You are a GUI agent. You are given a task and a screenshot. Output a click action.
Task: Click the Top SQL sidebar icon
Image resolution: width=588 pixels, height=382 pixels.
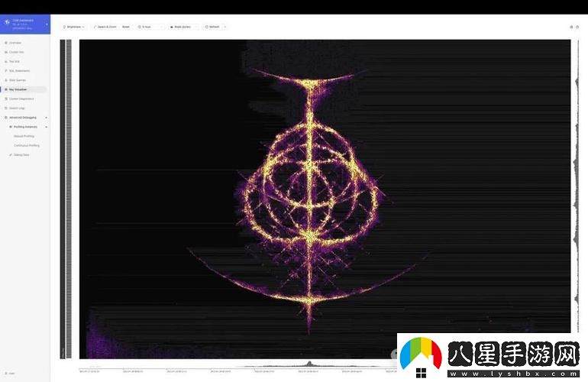6,62
